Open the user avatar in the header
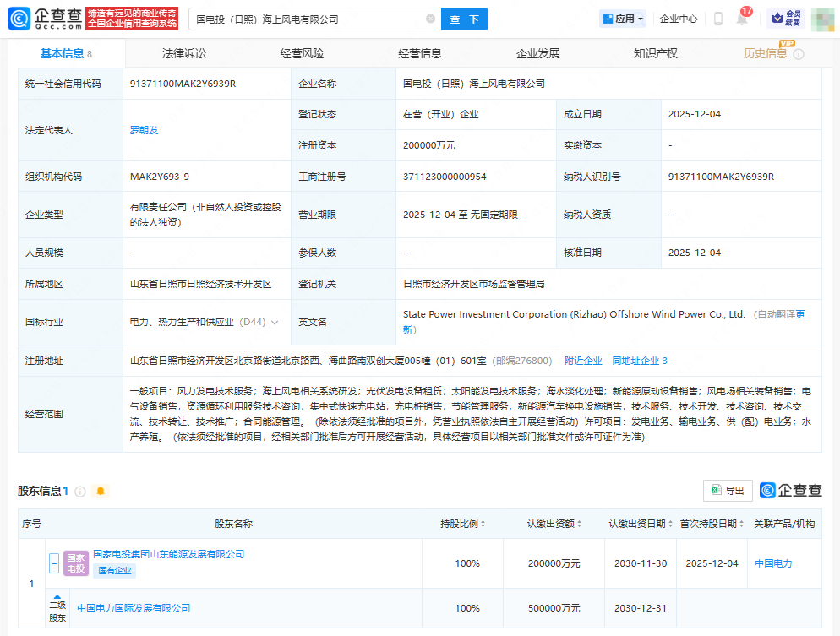This screenshot has height=636, width=840. (x=821, y=19)
